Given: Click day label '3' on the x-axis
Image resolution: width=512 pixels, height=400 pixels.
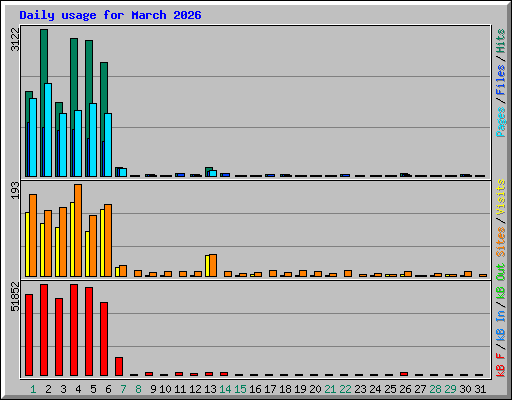Looking at the screenshot, I should 63,389.
